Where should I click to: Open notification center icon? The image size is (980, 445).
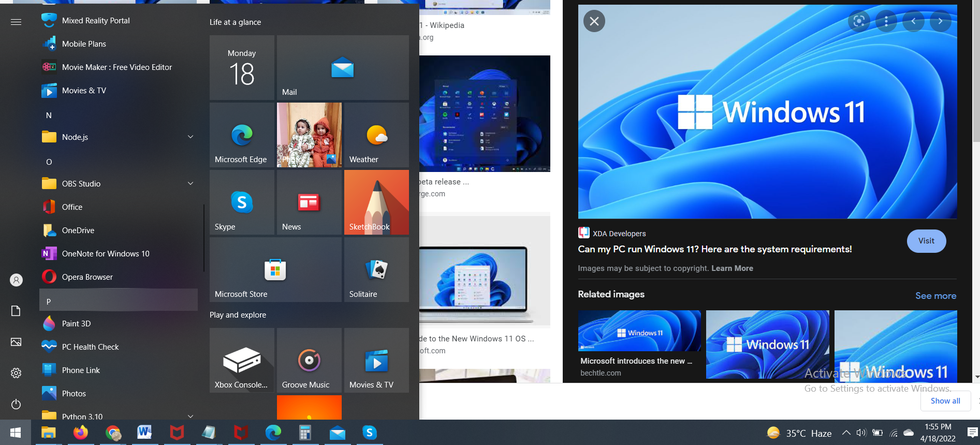(972, 433)
